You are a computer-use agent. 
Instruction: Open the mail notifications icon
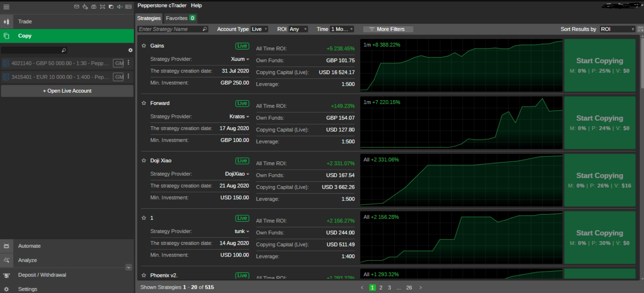click(x=77, y=7)
